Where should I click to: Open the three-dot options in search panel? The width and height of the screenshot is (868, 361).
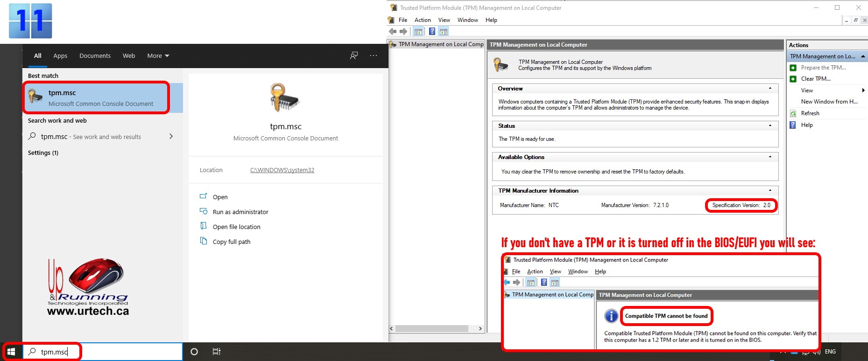click(374, 56)
